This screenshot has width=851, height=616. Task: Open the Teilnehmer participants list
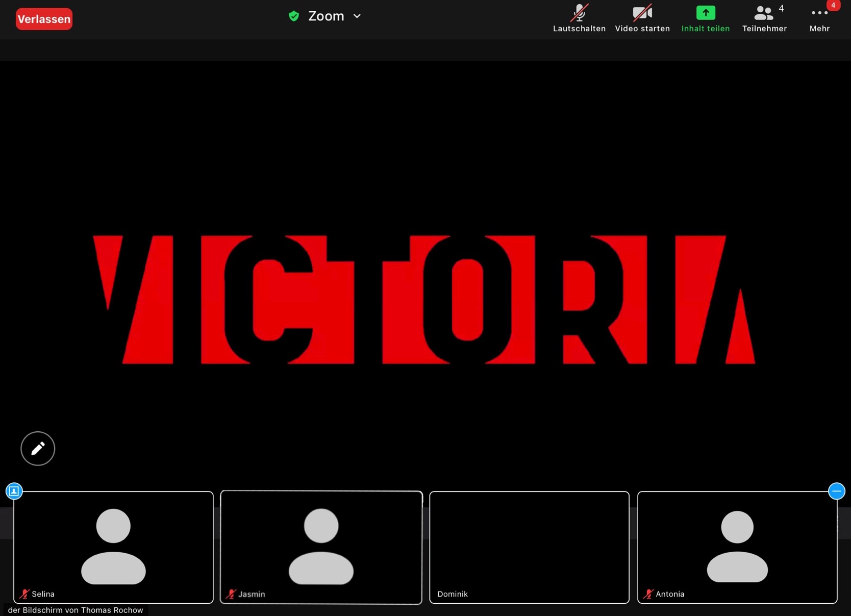pyautogui.click(x=764, y=18)
